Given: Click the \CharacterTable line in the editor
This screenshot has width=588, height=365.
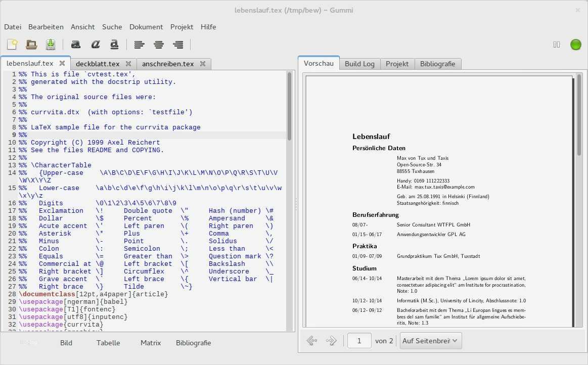Looking at the screenshot, I should 55,165.
